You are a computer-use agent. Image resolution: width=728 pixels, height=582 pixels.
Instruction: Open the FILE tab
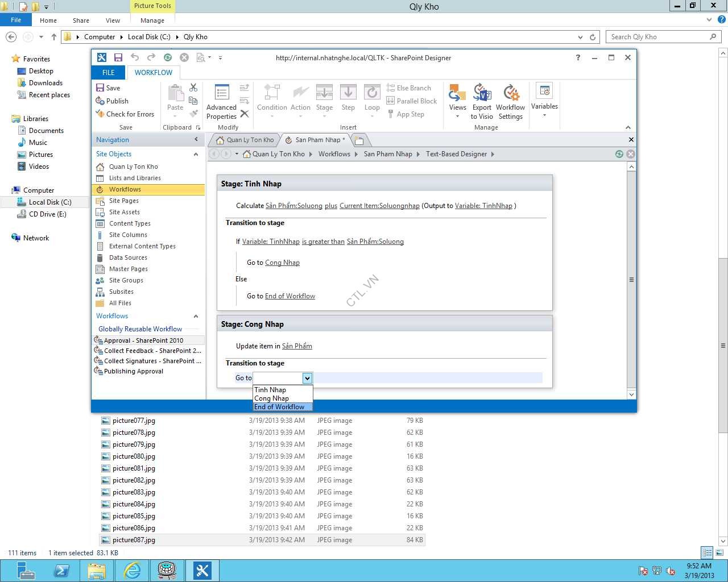point(108,73)
